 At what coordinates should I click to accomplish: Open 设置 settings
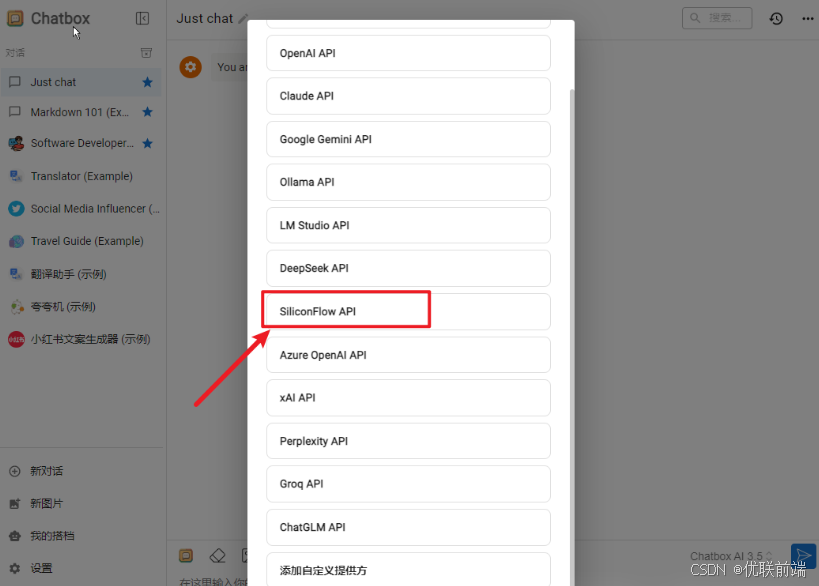pyautogui.click(x=81, y=568)
